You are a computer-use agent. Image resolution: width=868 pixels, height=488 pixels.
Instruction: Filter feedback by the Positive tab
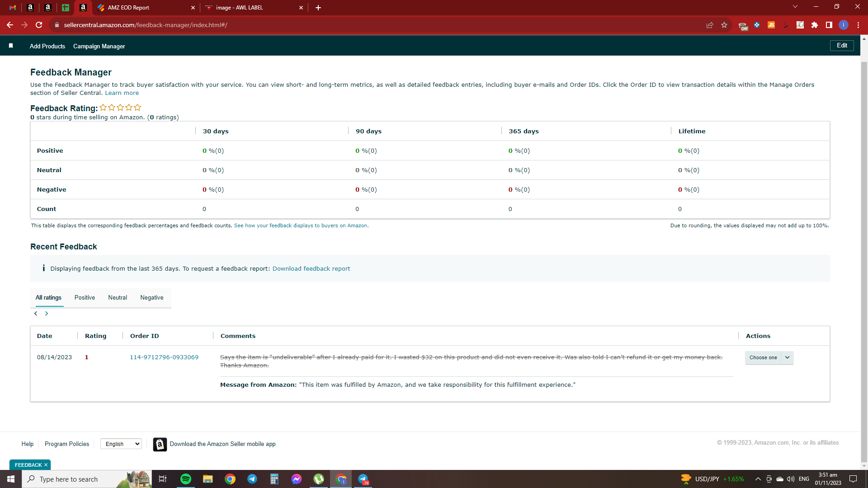(85, 297)
